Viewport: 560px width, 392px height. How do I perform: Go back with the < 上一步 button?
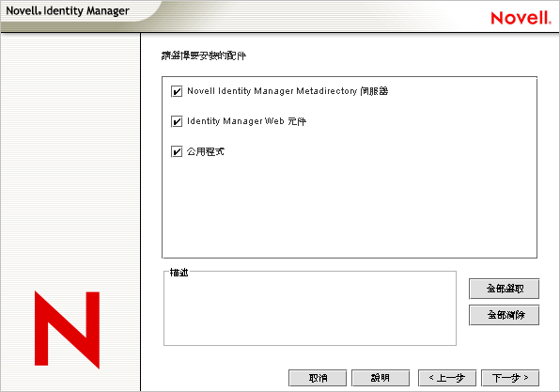[x=447, y=378]
